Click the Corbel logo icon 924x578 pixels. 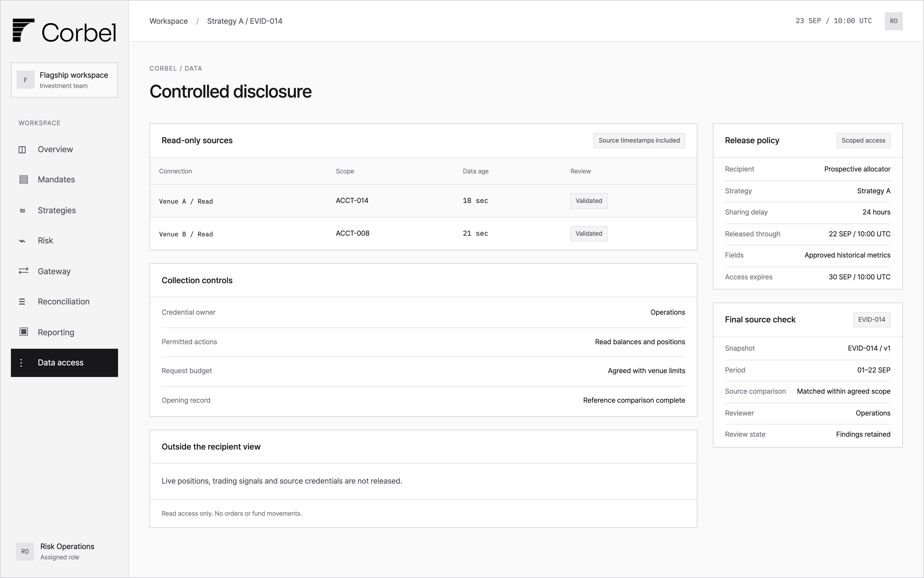(x=23, y=30)
